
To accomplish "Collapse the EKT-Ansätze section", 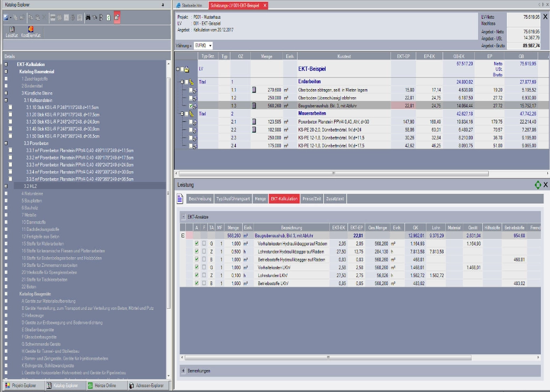I will pos(183,216).
